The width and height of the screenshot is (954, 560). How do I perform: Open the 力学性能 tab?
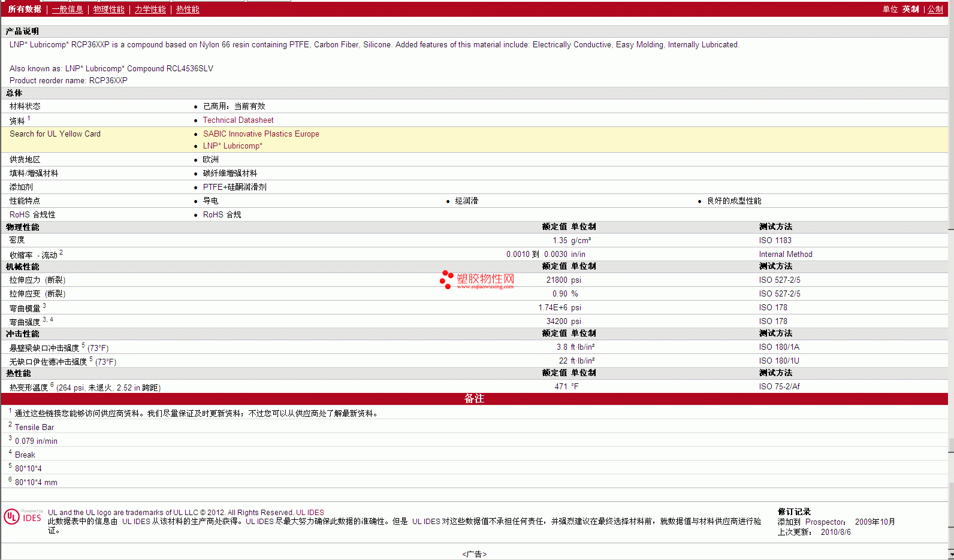click(150, 10)
